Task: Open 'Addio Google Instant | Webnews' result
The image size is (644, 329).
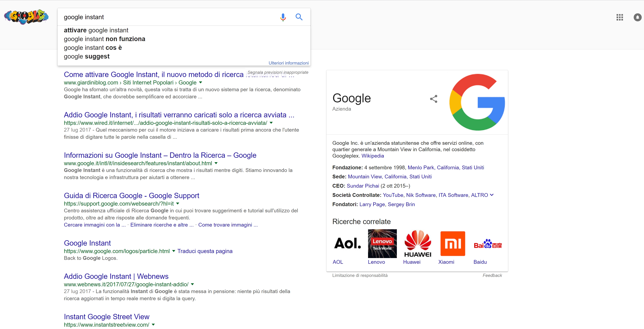Action: tap(116, 277)
